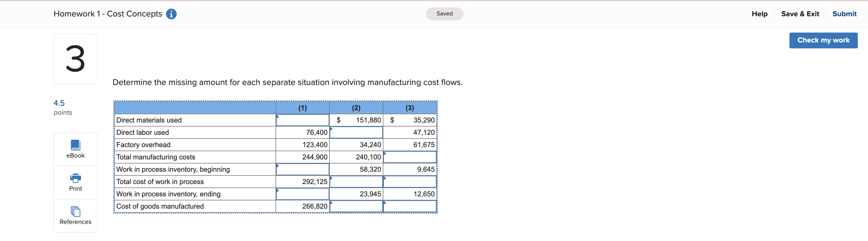Screen dimensions: 868x241
Task: Open the eBook icon
Action: 75,149
